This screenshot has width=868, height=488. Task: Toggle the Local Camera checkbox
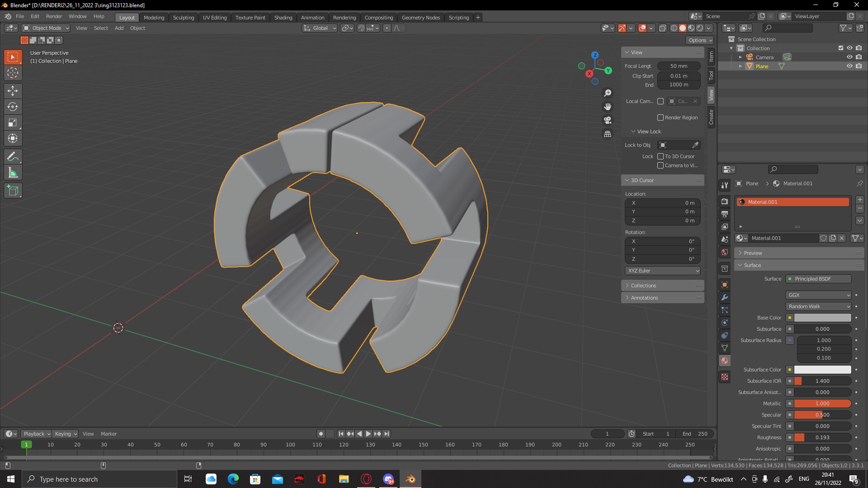[x=660, y=101]
